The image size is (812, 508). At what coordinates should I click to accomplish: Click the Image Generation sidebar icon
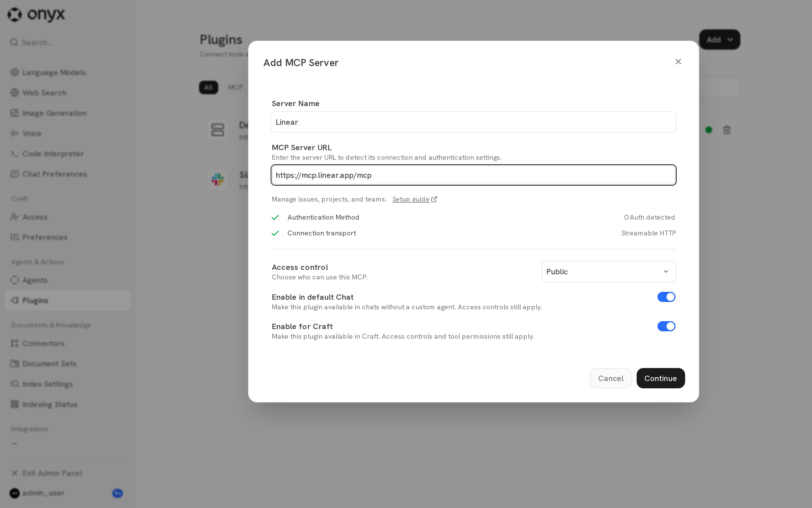[x=14, y=113]
